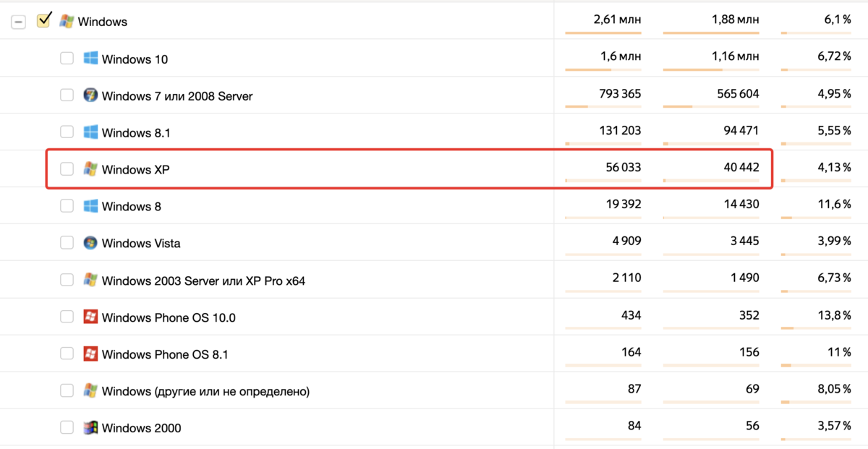Click the Windows (другие) flag icon
The width and height of the screenshot is (868, 449).
tap(90, 390)
